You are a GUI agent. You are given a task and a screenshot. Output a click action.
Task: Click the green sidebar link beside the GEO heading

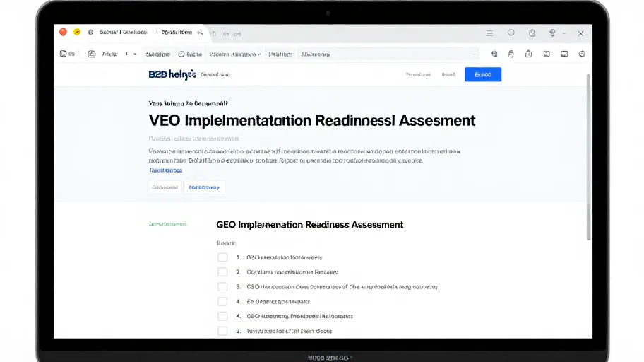point(167,224)
